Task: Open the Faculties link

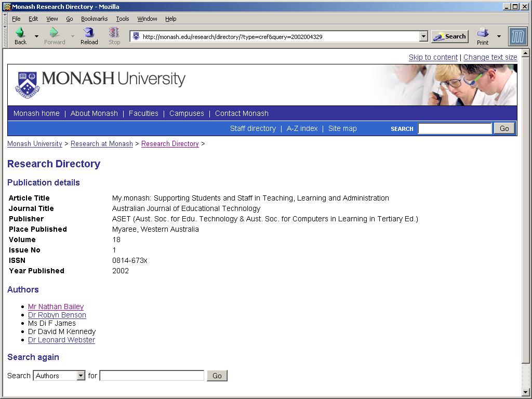Action: click(x=143, y=113)
